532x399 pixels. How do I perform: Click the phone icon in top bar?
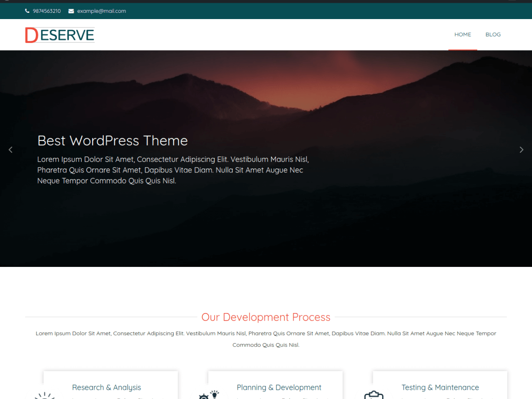point(27,11)
